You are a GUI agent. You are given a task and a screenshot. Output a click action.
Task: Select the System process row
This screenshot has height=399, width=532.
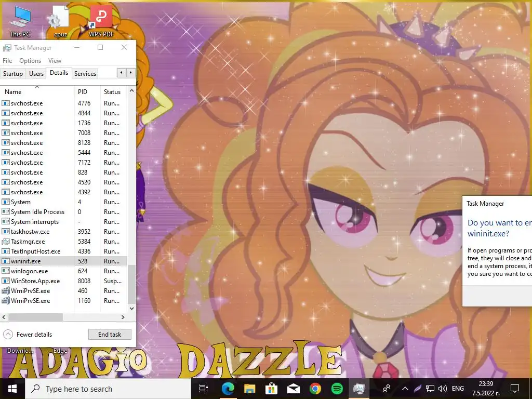(64, 202)
